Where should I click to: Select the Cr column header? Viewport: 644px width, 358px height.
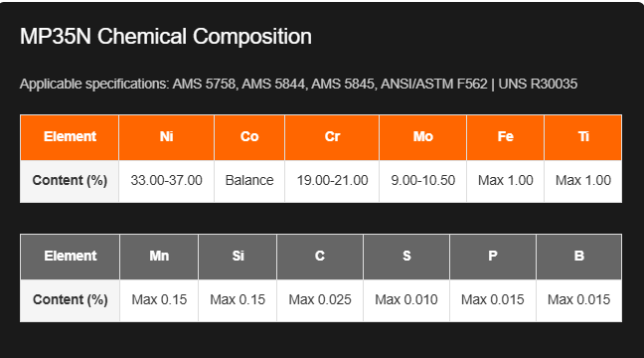point(332,137)
